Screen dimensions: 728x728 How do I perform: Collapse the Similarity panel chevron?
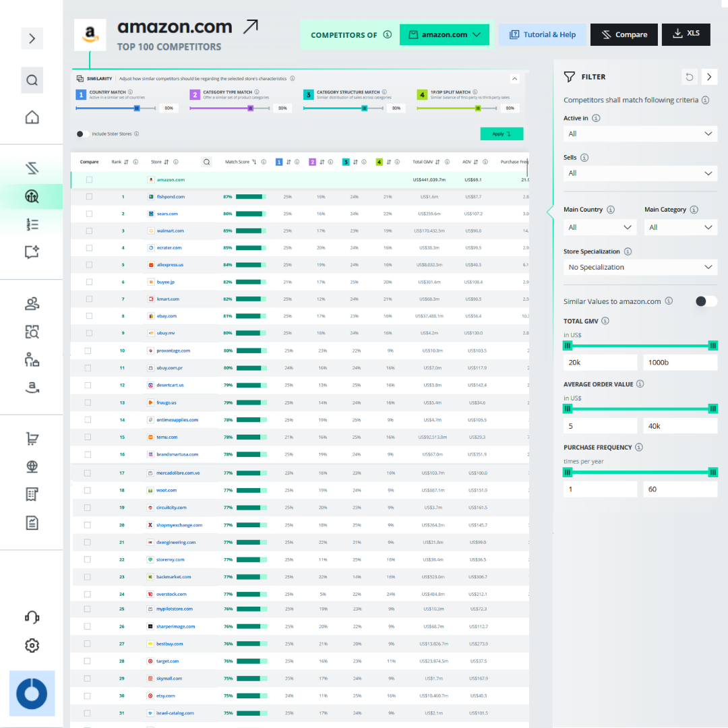tap(514, 79)
